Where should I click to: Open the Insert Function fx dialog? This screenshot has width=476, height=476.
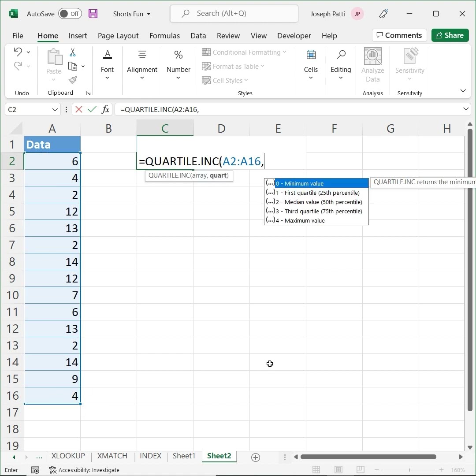(105, 109)
